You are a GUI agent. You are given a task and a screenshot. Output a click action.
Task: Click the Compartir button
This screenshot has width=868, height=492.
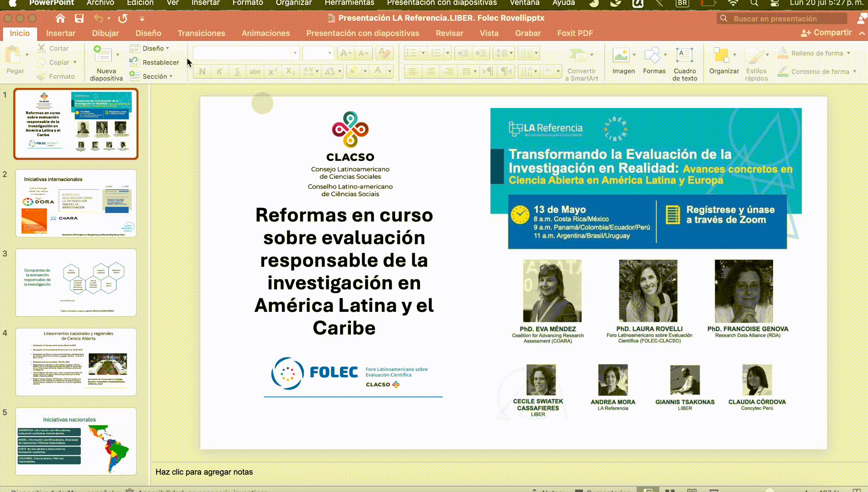[826, 33]
